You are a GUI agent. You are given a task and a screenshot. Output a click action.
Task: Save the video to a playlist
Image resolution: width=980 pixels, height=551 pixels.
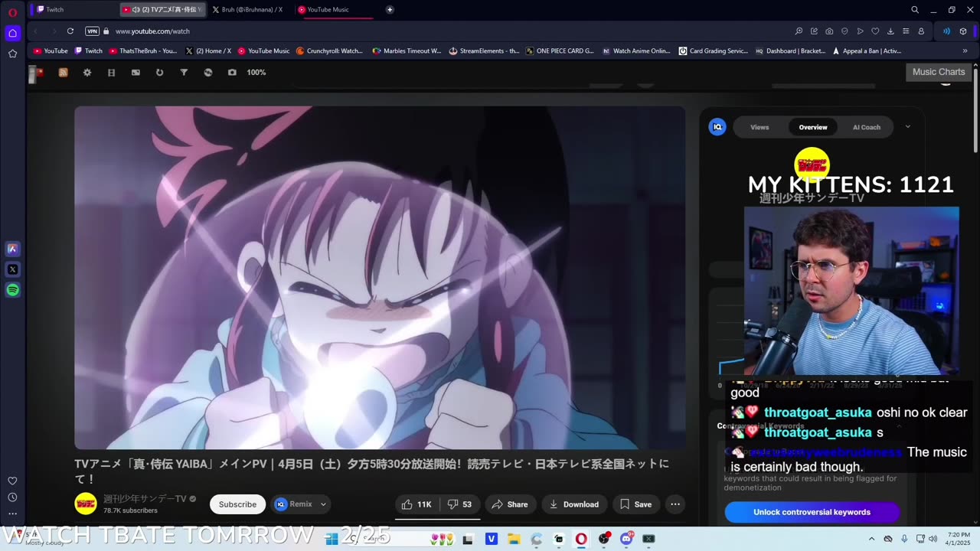pos(635,504)
